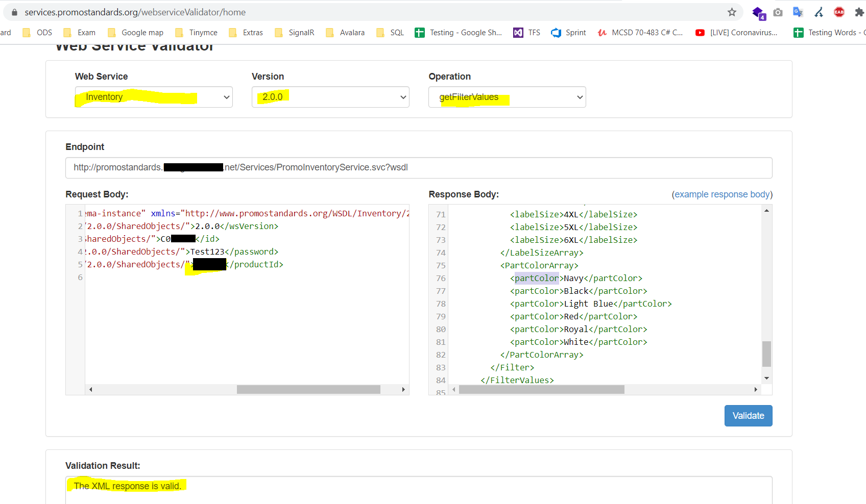Click the wsVersion 2.0.0 line in request

(182, 226)
